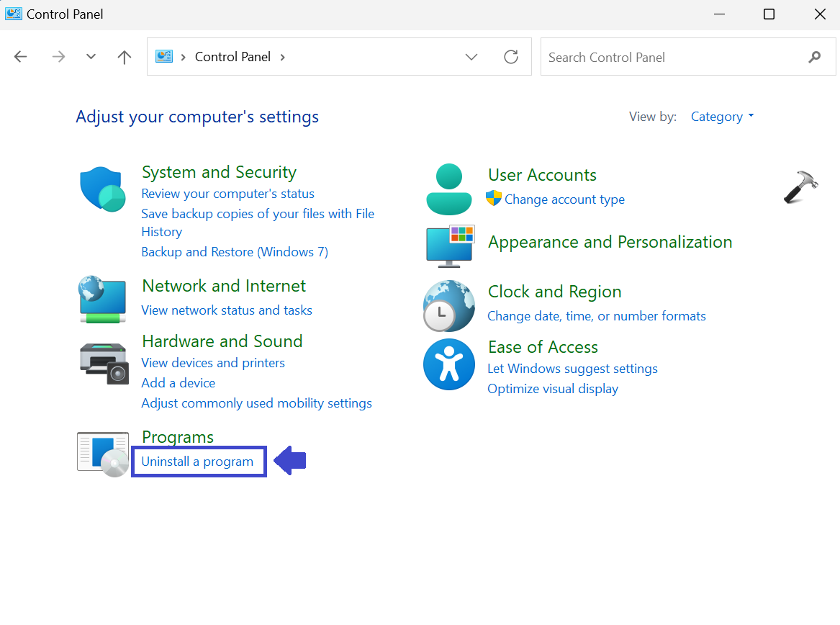Open Backup and Restore (Windows 7)
840x625 pixels.
click(x=235, y=252)
